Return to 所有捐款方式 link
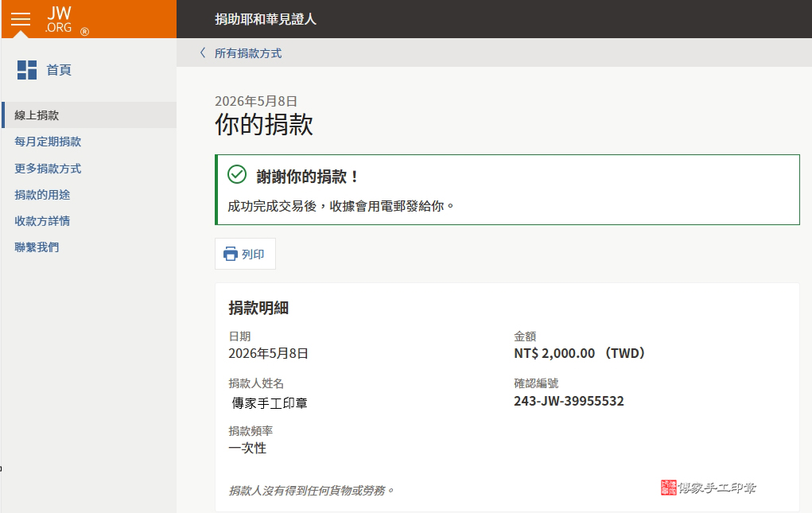Image resolution: width=812 pixels, height=513 pixels. [248, 53]
